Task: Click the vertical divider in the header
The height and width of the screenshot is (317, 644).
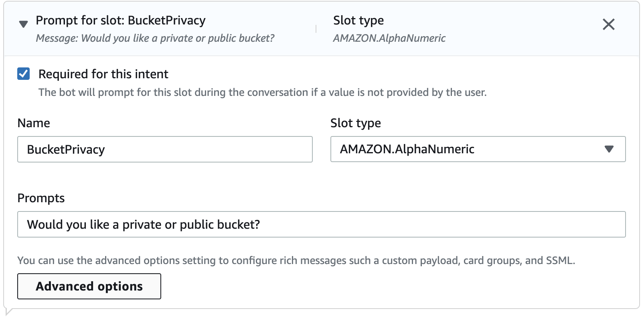Action: (316, 29)
